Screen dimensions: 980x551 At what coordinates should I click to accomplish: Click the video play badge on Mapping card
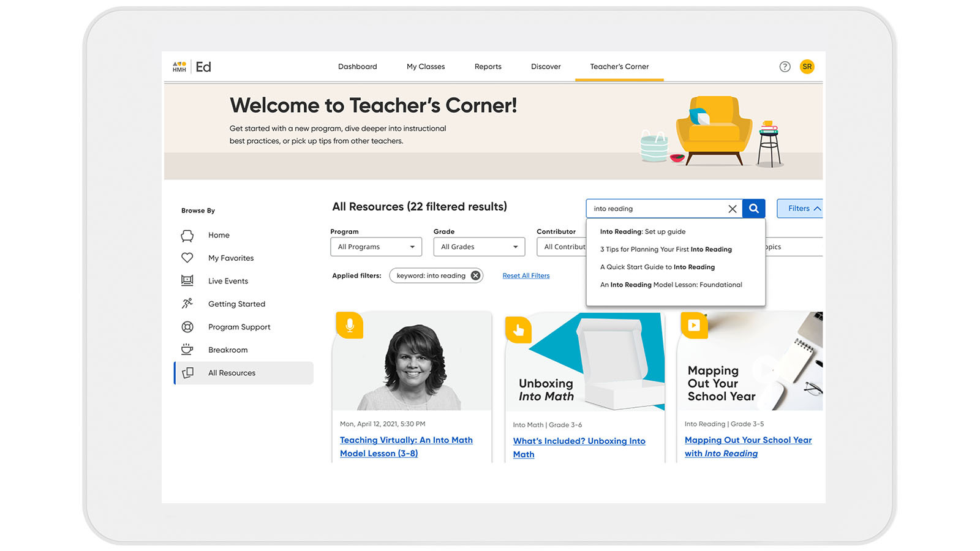click(694, 325)
